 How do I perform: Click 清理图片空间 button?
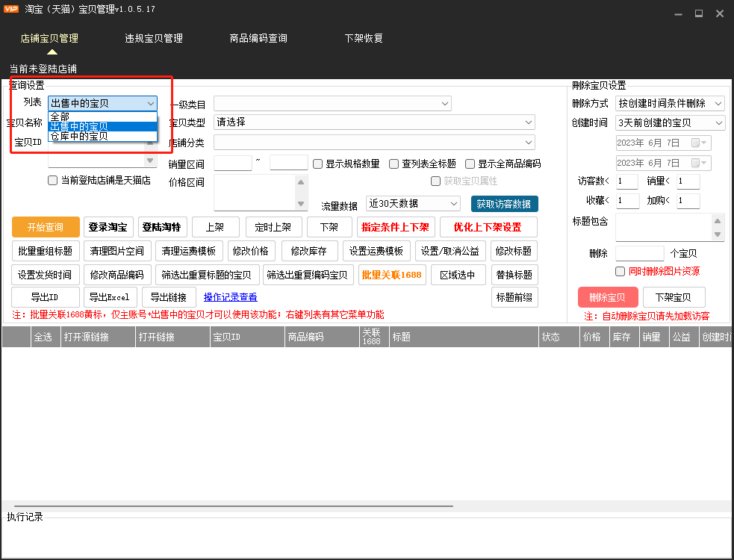point(117,251)
